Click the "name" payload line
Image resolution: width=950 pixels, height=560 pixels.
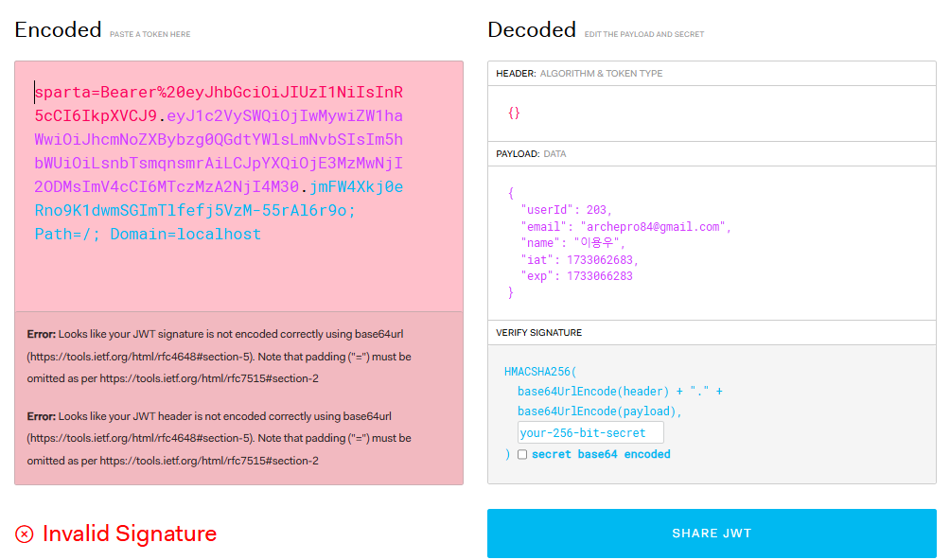(x=572, y=243)
